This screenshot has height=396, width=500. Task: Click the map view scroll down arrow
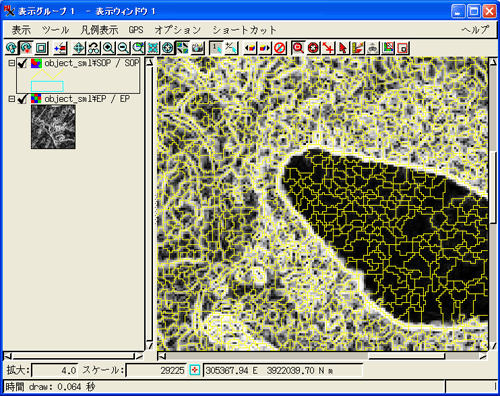(492, 346)
